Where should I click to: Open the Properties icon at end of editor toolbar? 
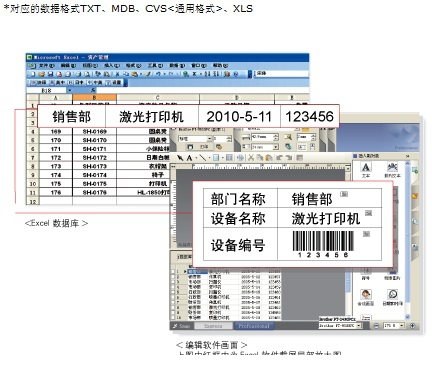pyautogui.click(x=299, y=158)
